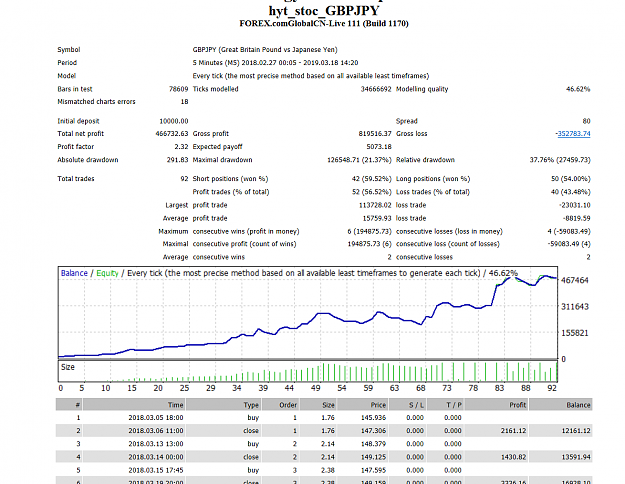This screenshot has height=484, width=625.
Task: Select Largest profit trade value 113728.02
Action: click(375, 205)
